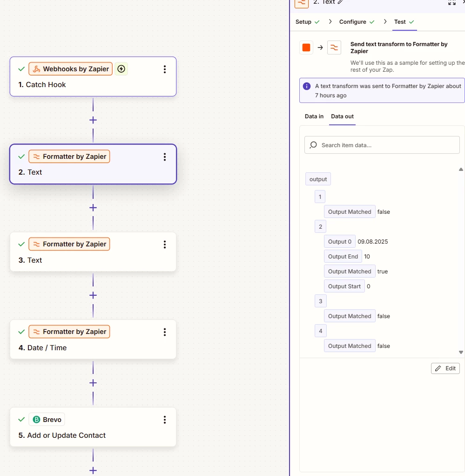
Task: Click the Webhooks by Zapier app badge
Action: click(x=71, y=69)
